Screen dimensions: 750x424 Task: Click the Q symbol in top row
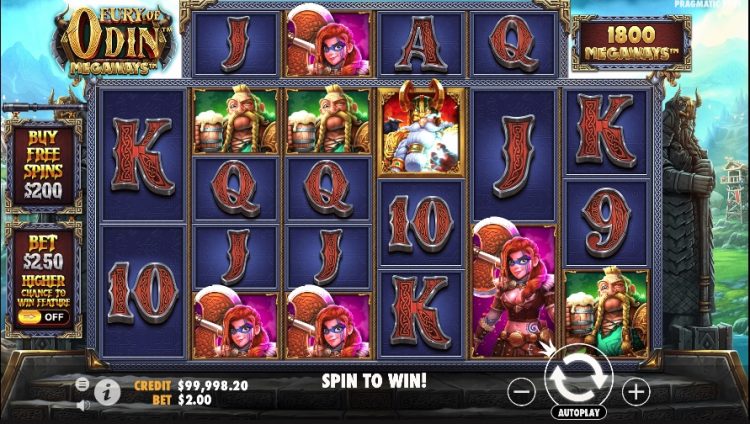(x=515, y=44)
